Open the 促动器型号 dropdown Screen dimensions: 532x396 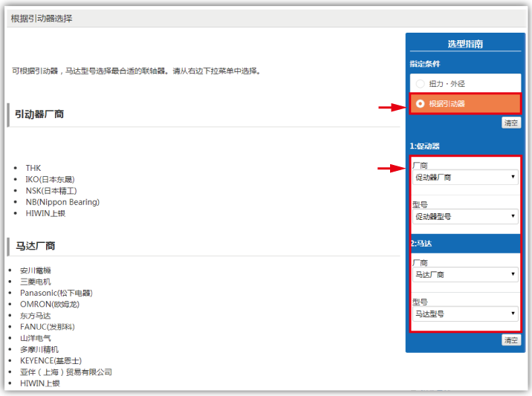tap(465, 216)
